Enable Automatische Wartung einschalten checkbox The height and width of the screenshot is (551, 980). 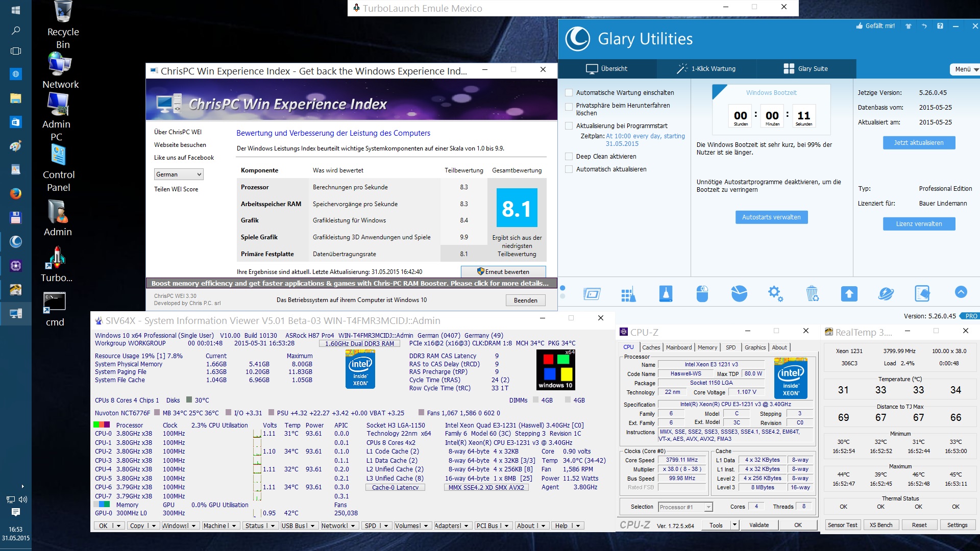(x=569, y=93)
